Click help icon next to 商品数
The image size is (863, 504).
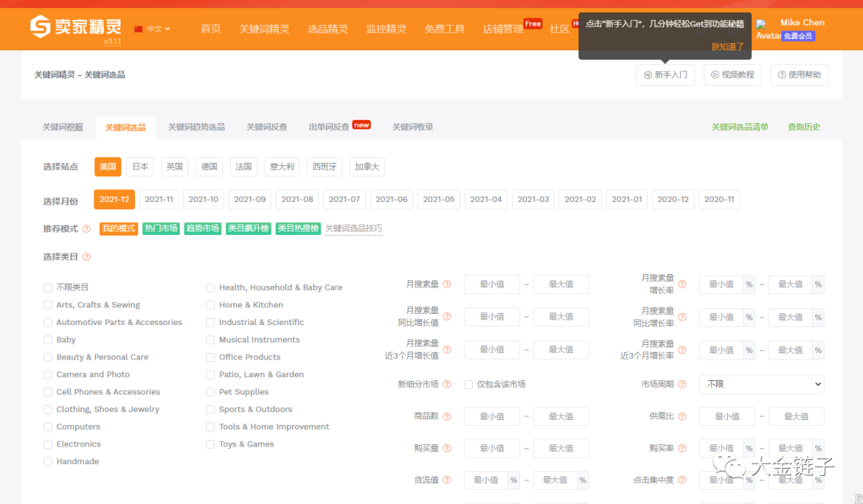(x=447, y=416)
